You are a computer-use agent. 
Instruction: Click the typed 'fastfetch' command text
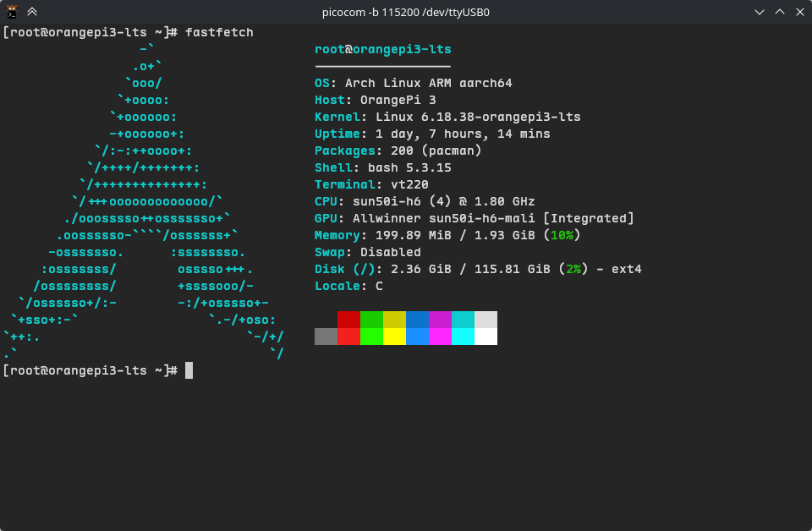219,32
